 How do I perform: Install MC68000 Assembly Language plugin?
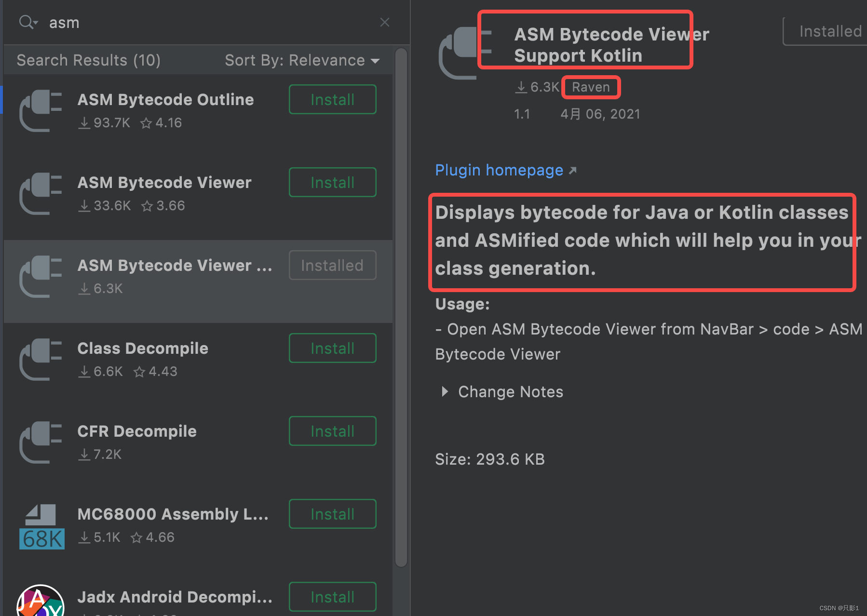point(332,514)
